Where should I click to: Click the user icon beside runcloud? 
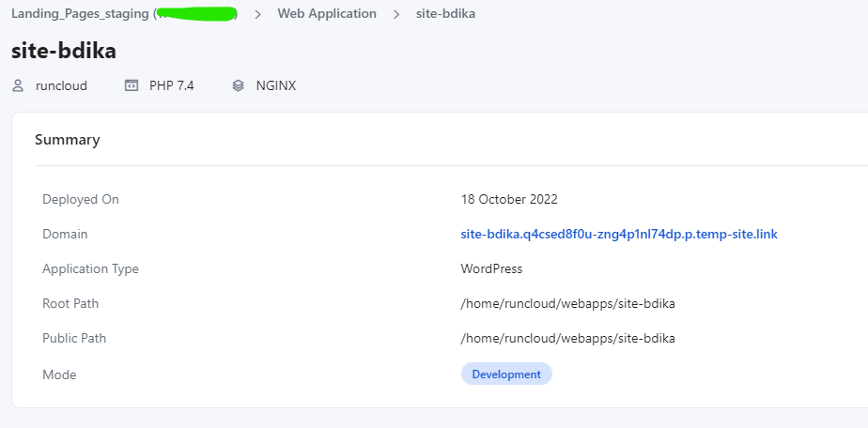(18, 85)
